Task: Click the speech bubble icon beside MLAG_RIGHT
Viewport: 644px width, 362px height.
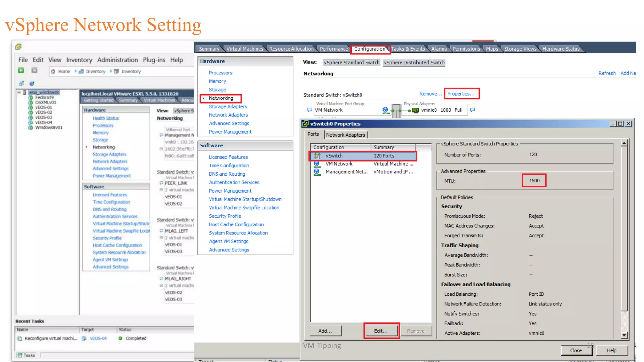Action: click(161, 278)
